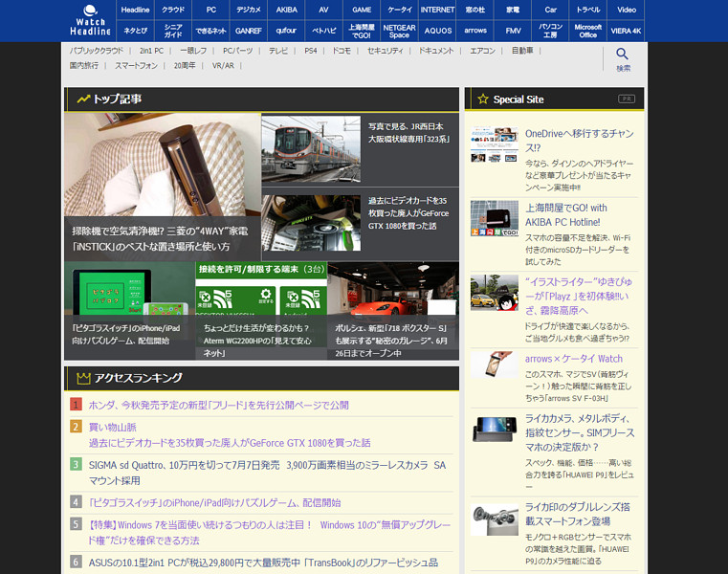The height and width of the screenshot is (574, 728).
Task: Open the ゆきぴゅー Playz article link
Action: click(579, 296)
